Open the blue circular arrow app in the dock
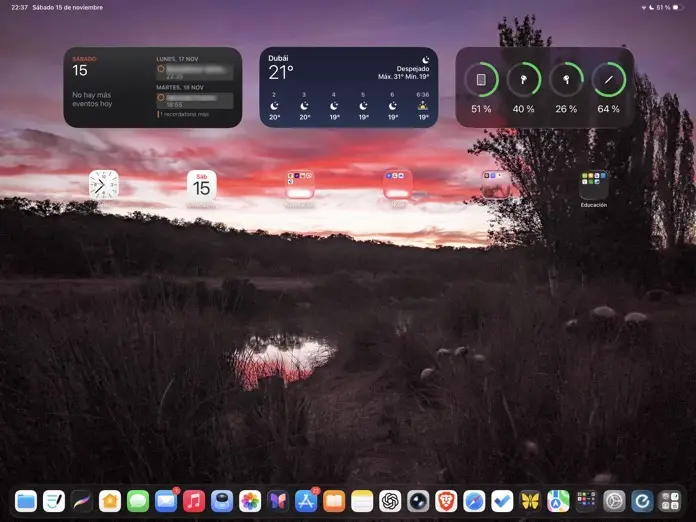Image resolution: width=696 pixels, height=522 pixels. coord(642,501)
